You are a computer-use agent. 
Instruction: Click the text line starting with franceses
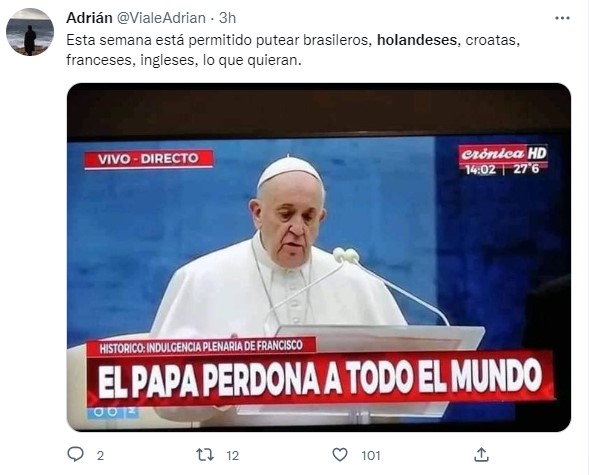tap(184, 60)
